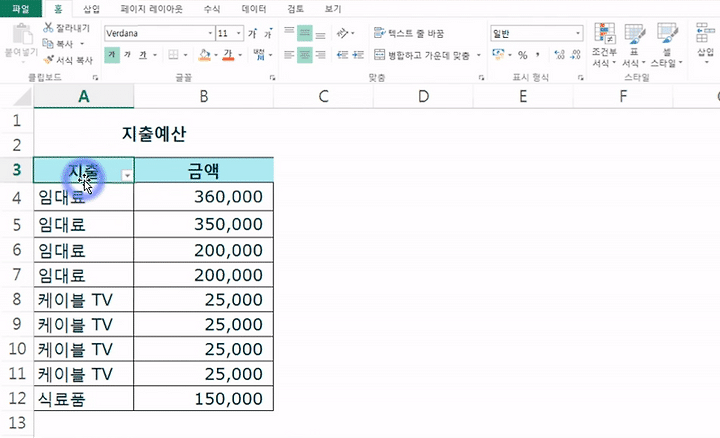The height and width of the screenshot is (438, 720).
Task: Click Merge and Center (병합하고 가운데 맞춤)
Action: tap(422, 55)
